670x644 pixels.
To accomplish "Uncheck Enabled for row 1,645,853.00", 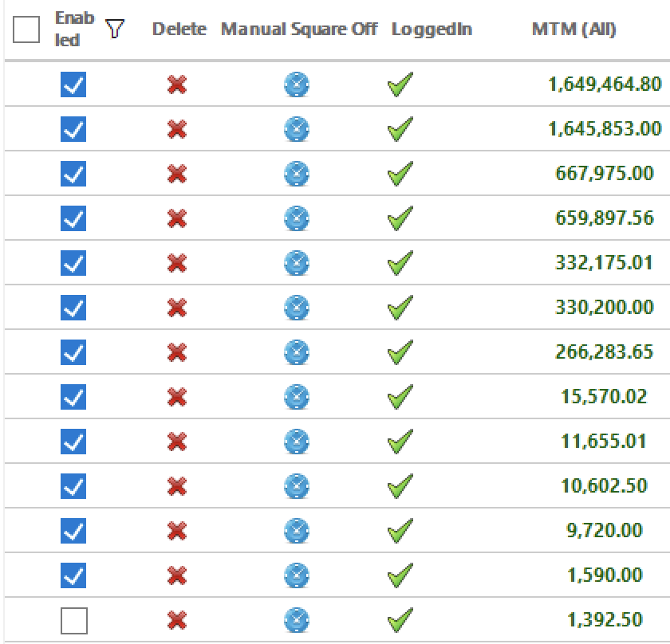I will point(73,129).
